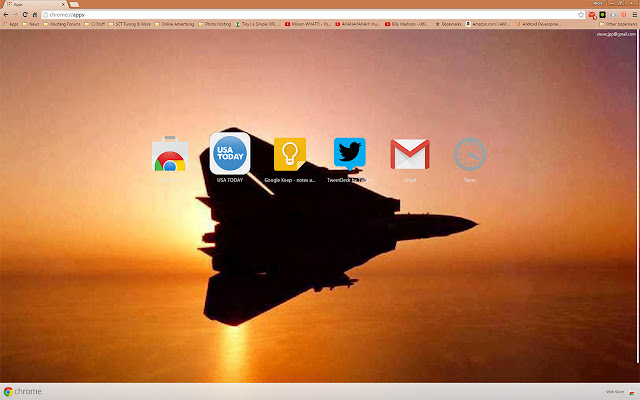Open the Tiny Simple URL bookmark

click(258, 24)
